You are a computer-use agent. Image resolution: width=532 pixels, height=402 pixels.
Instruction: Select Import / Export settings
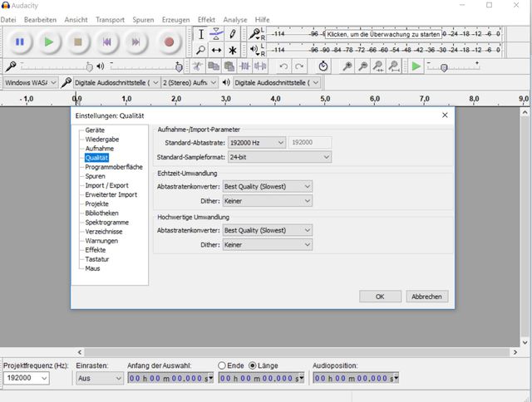pyautogui.click(x=107, y=185)
